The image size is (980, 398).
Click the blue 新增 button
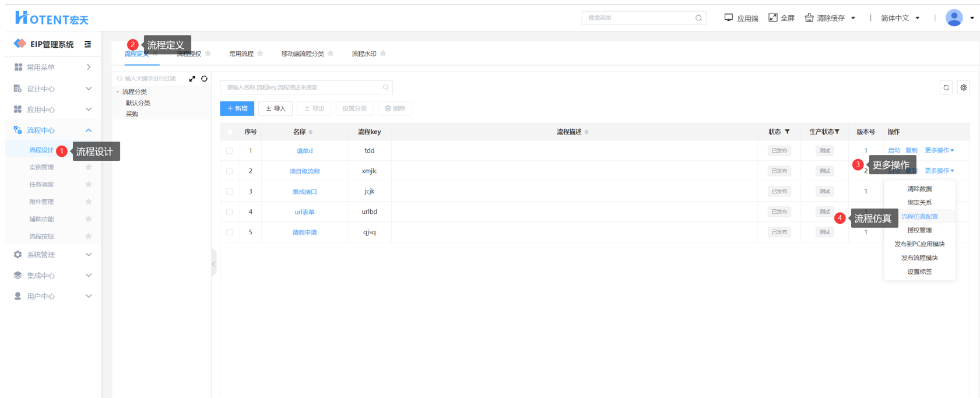pos(237,108)
